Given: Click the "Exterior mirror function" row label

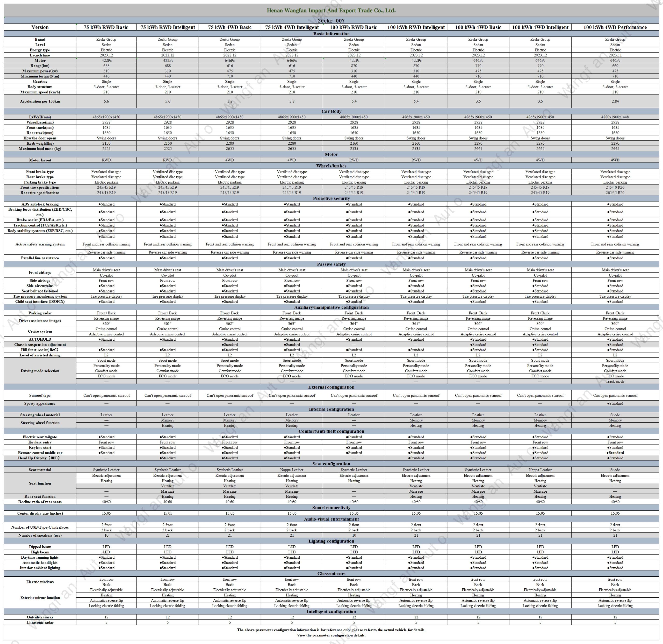Looking at the screenshot, I should [40, 597].
